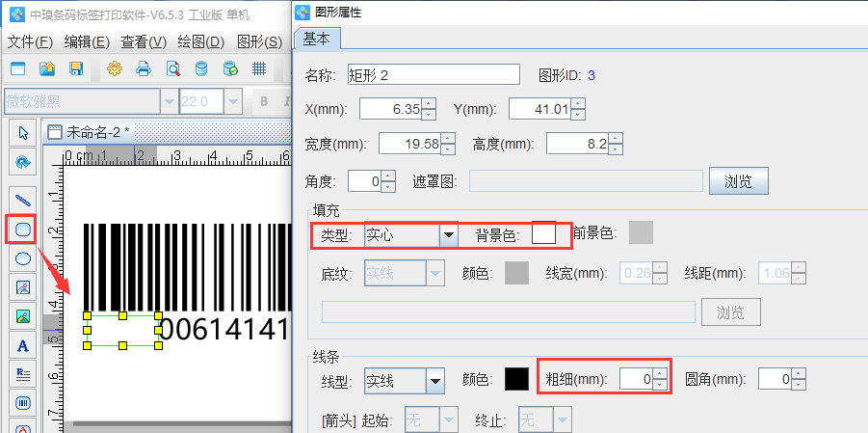868x433 pixels.
Task: Open the print preview magnifier icon
Action: [172, 68]
